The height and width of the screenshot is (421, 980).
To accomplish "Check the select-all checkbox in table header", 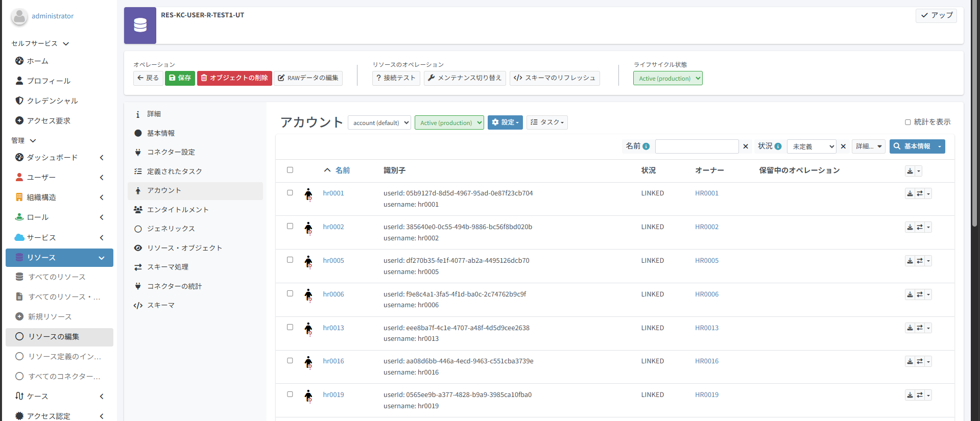I will (290, 170).
